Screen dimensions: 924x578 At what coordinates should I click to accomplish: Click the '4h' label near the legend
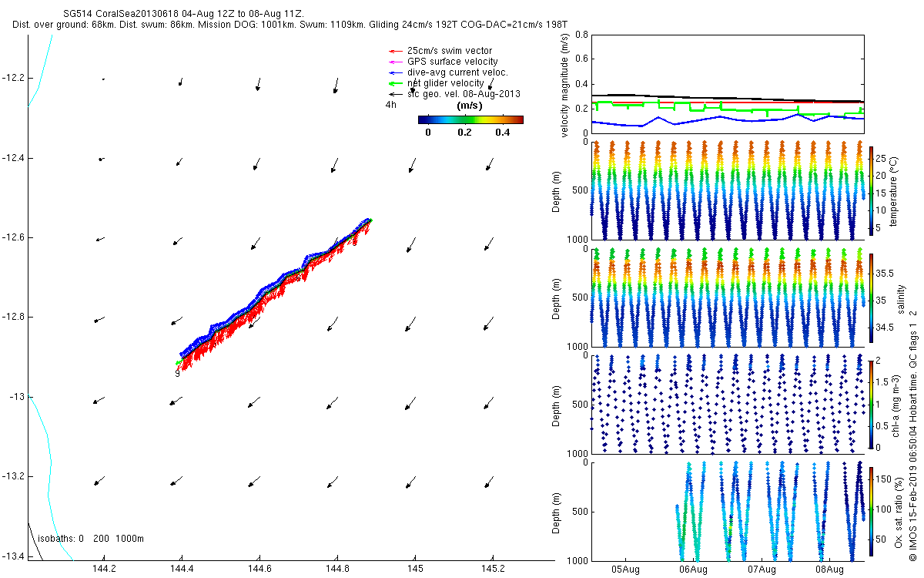(390, 104)
